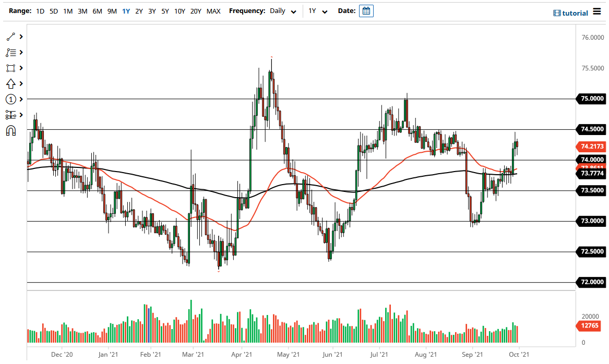
Task: Enable the 5D range view
Action: coord(53,11)
